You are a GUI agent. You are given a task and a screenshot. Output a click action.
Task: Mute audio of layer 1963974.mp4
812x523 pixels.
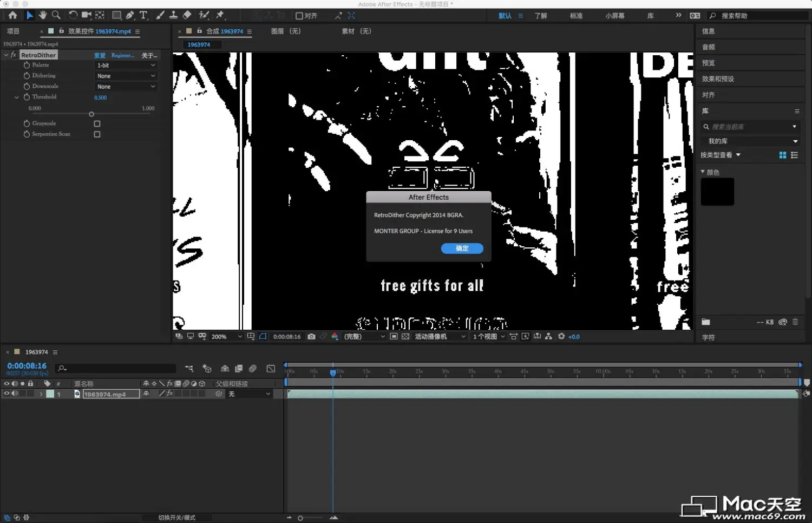(x=15, y=394)
